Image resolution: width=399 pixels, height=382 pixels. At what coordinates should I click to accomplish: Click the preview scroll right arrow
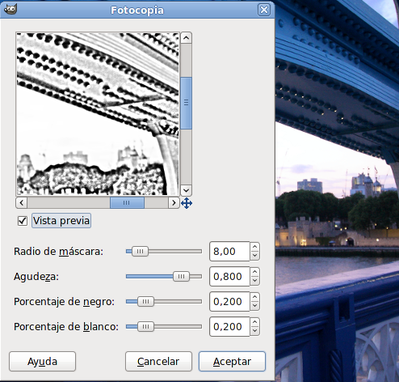(174, 203)
